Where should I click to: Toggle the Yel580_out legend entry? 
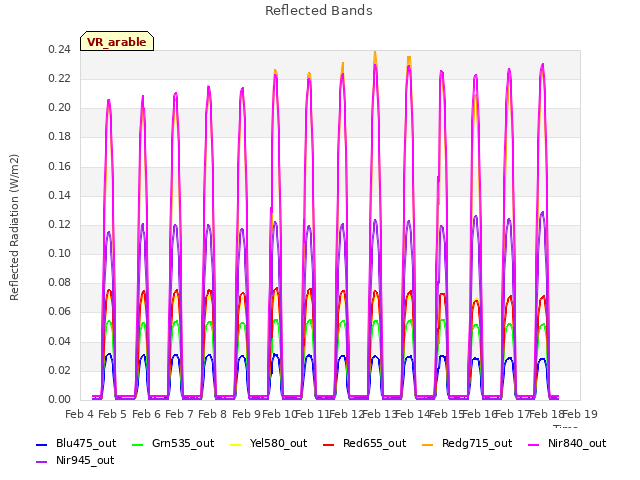(269, 443)
